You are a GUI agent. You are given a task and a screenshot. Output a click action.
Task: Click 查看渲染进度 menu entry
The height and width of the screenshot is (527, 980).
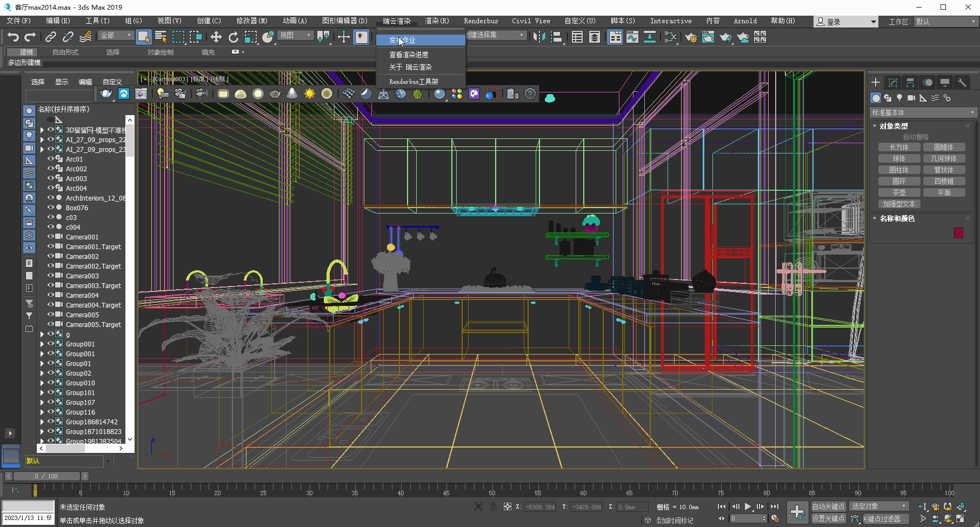(409, 55)
